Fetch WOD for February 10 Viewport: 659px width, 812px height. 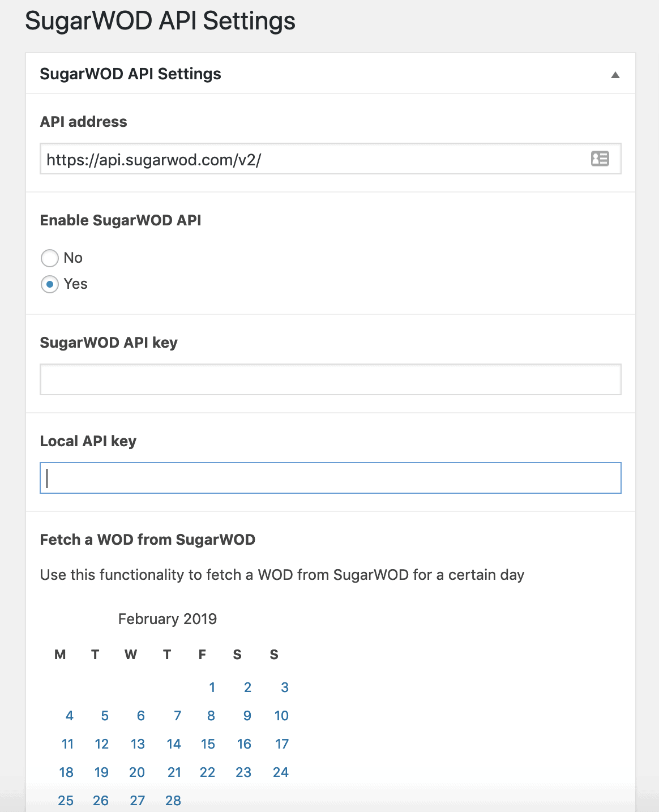tap(281, 716)
